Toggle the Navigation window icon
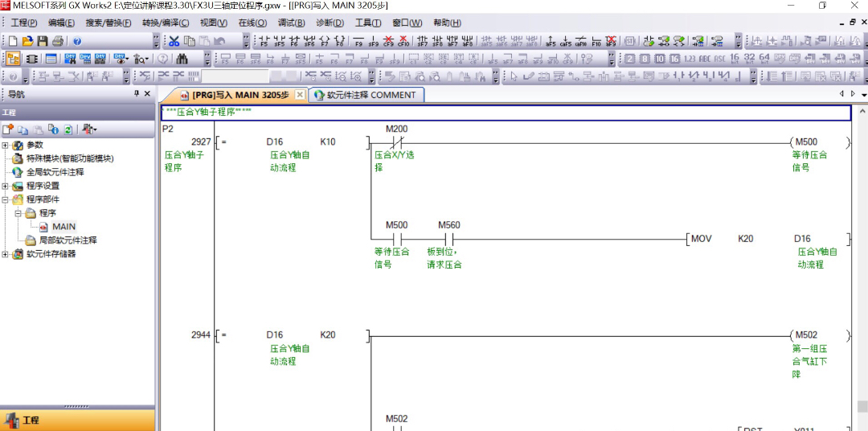Viewport: 868px width, 431px height. click(x=14, y=59)
